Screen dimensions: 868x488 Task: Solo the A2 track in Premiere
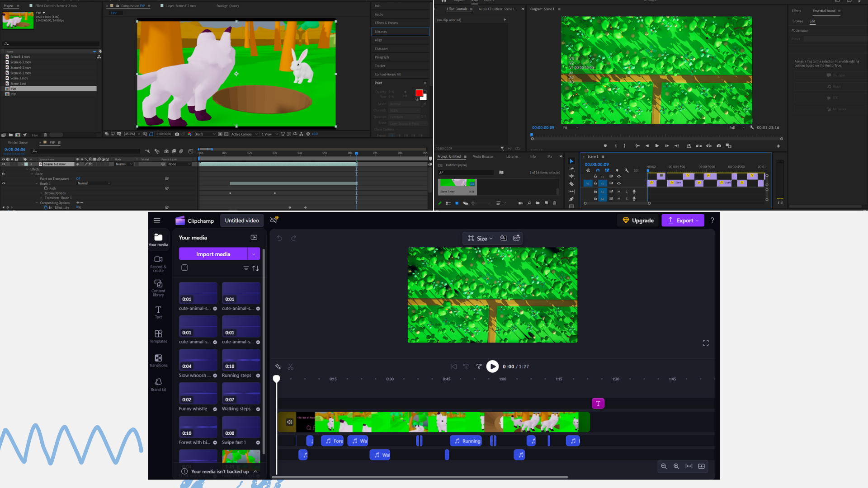627,199
